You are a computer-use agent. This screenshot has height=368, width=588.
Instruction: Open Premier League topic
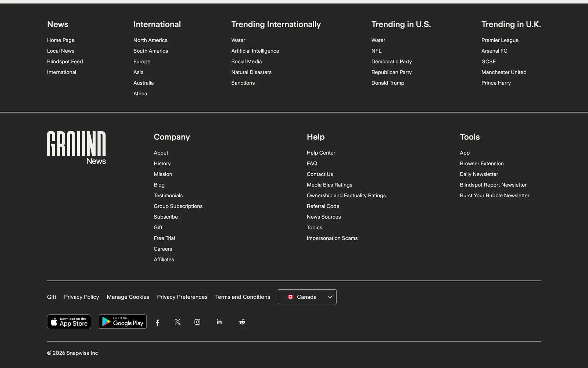pyautogui.click(x=500, y=40)
